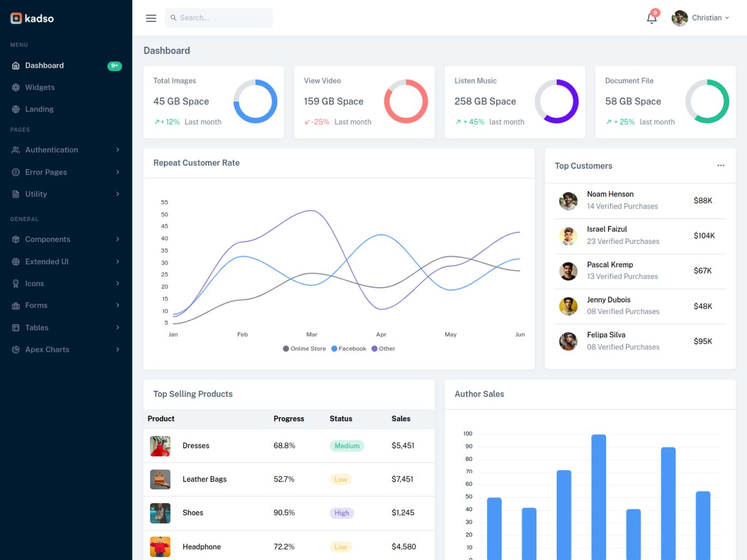Click the Widgets sidebar icon

(16, 87)
